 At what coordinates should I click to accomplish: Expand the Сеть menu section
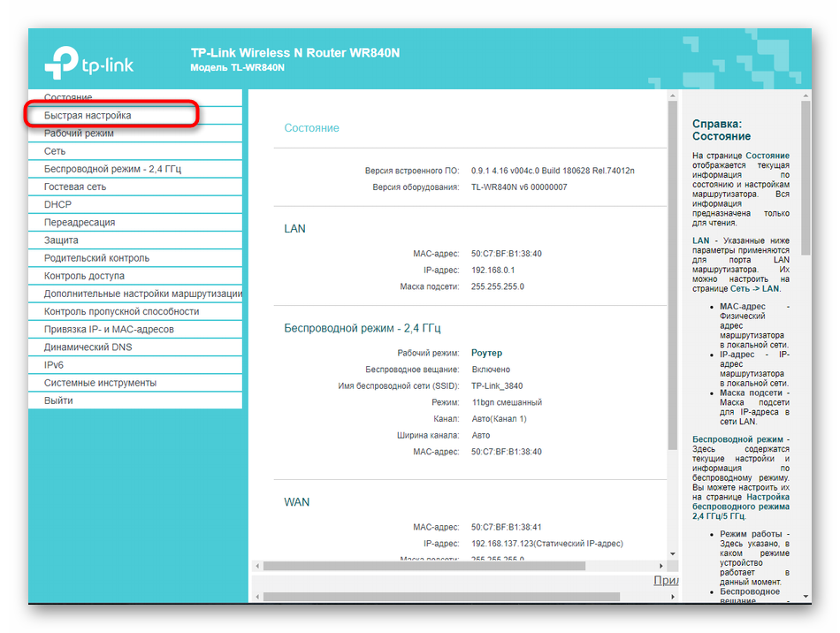(55, 151)
